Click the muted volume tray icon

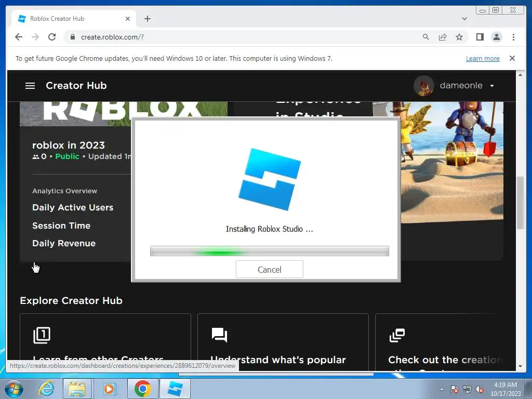pyautogui.click(x=480, y=389)
